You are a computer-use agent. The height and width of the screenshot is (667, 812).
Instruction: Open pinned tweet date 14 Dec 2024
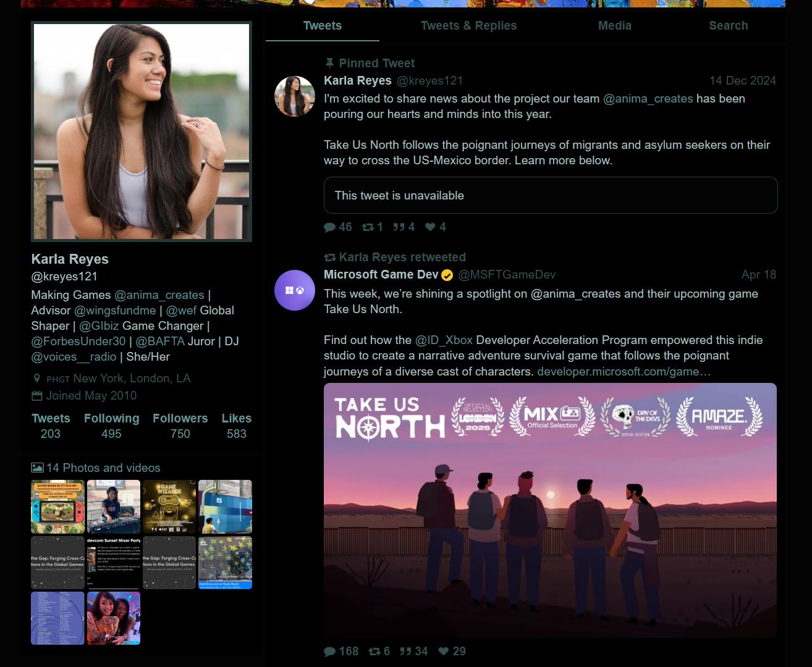743,81
